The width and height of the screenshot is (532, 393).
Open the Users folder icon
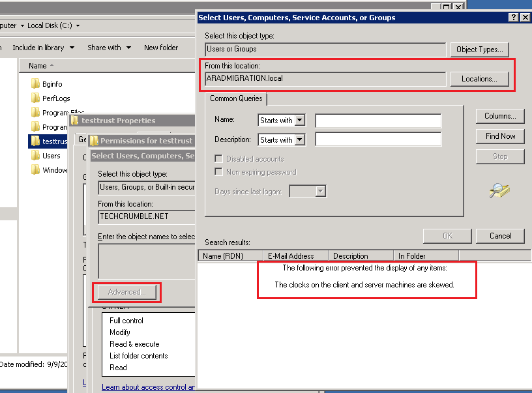tap(36, 155)
